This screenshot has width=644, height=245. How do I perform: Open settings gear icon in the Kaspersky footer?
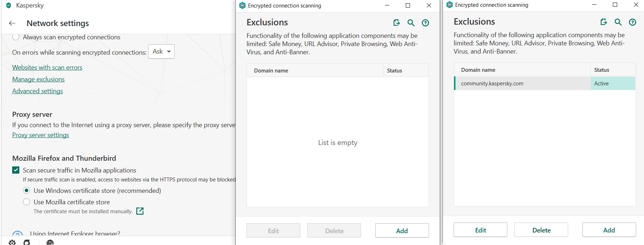click(12, 242)
